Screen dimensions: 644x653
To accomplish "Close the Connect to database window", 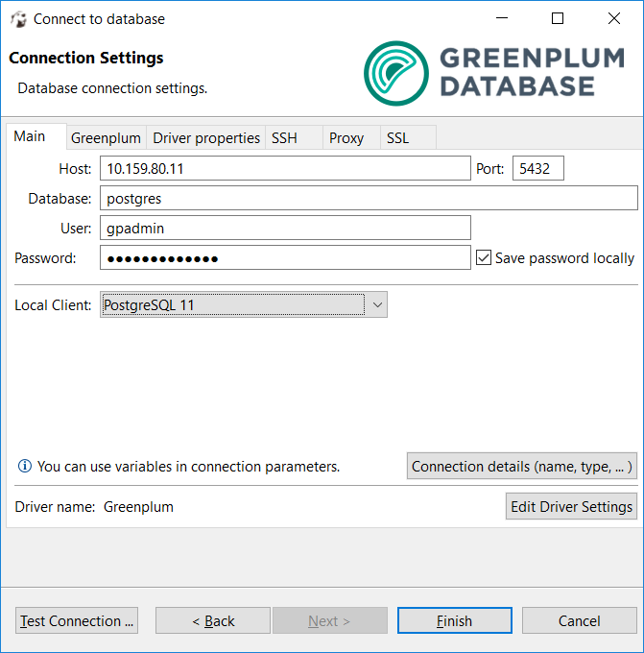I will click(614, 18).
